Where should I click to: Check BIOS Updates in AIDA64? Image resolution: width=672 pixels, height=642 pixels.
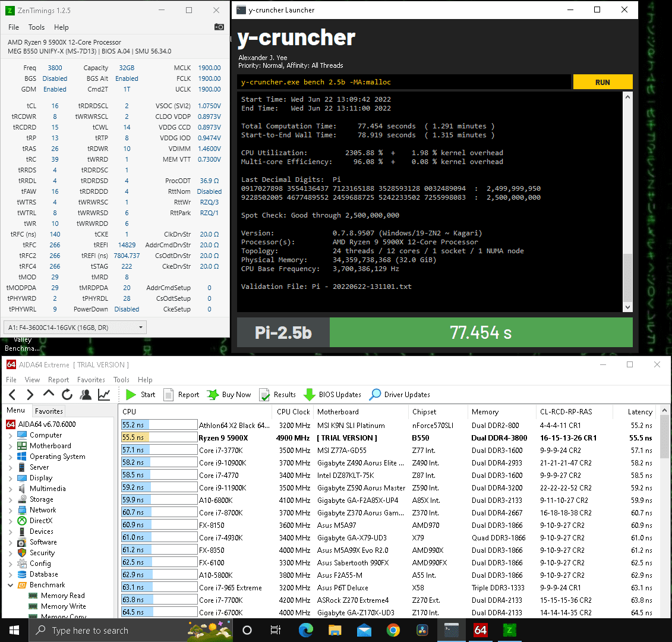[333, 395]
